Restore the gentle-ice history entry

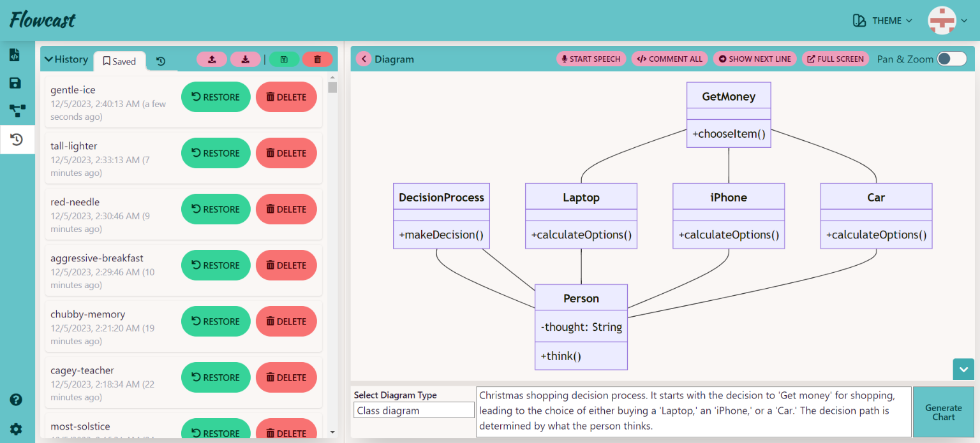point(216,97)
